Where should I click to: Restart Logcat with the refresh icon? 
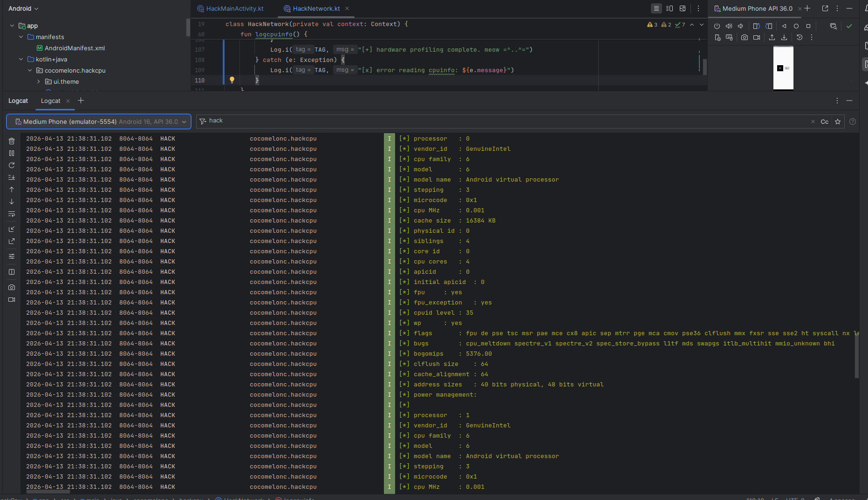coord(12,165)
